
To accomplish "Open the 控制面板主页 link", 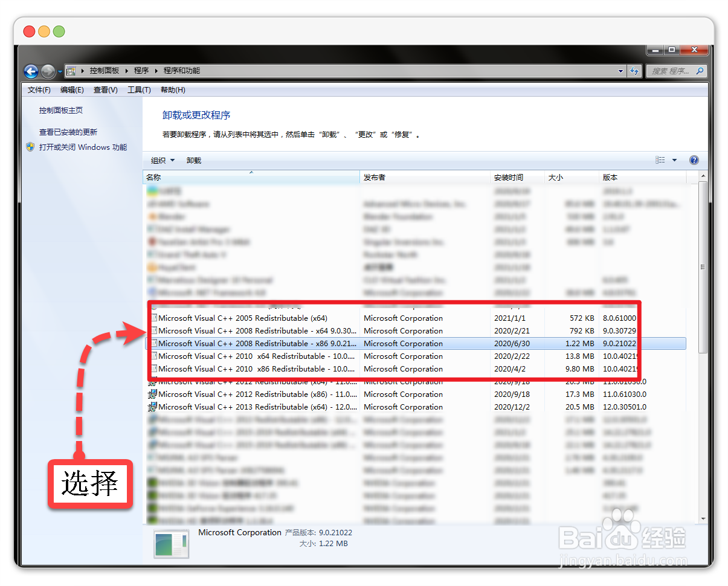I will click(x=61, y=111).
